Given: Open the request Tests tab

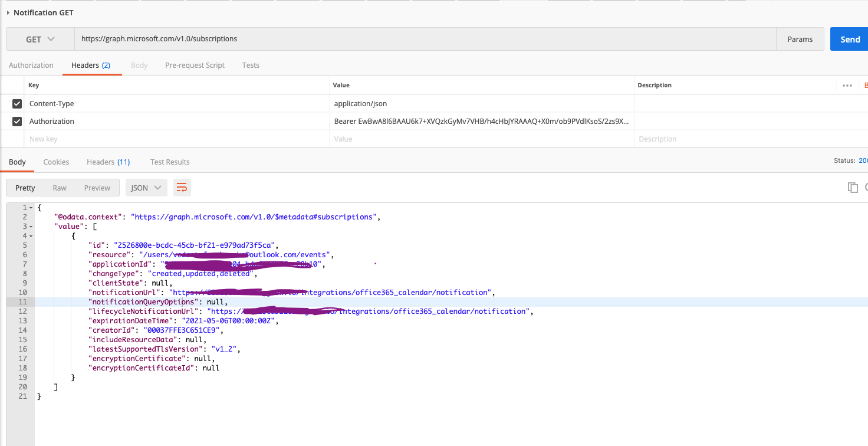Looking at the screenshot, I should 251,65.
